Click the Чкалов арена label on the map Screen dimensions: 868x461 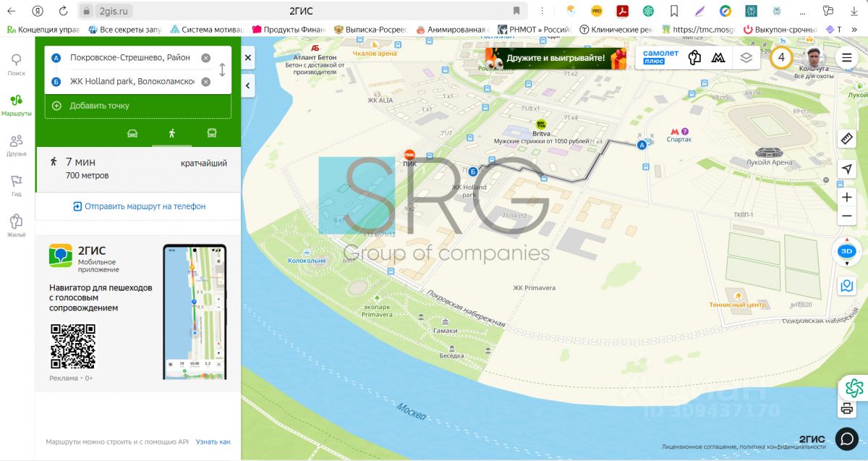[375, 54]
